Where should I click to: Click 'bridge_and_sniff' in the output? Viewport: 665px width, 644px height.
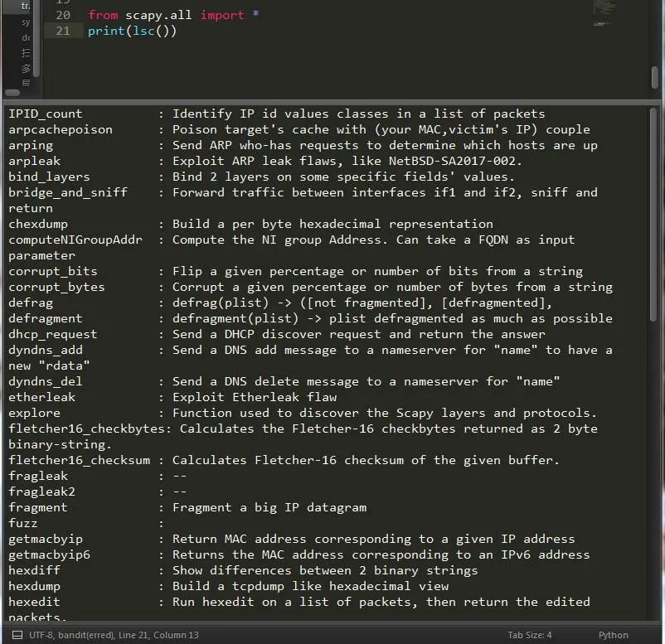(x=68, y=192)
